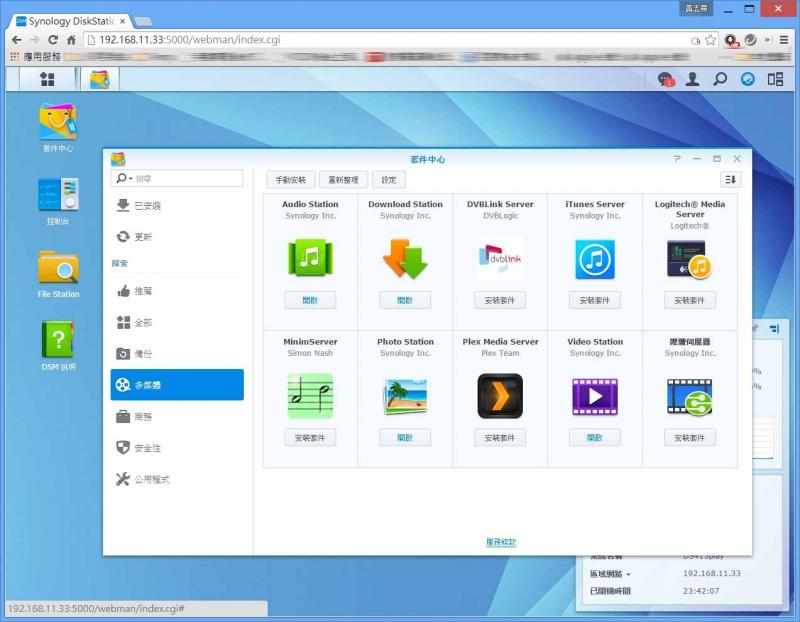Select the 全部 category
800x622 pixels.
pos(177,322)
